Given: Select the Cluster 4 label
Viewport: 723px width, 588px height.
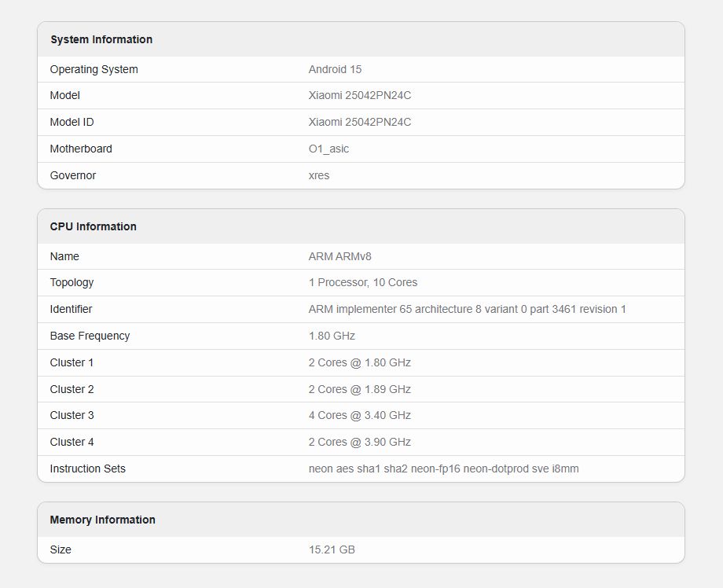Looking at the screenshot, I should (x=72, y=443).
